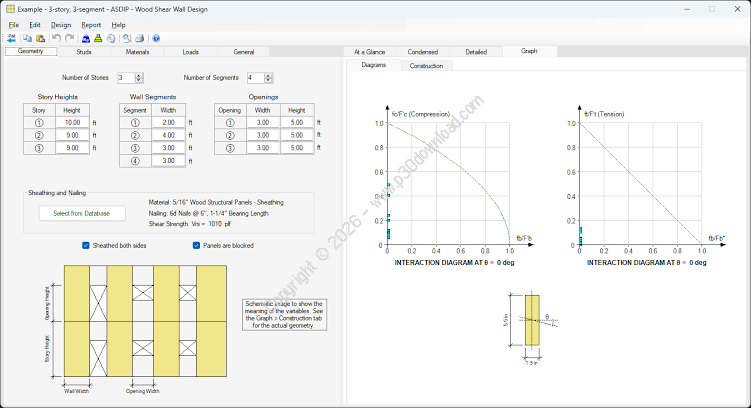
Task: Click the app icon in the title bar
Action: 10,9
